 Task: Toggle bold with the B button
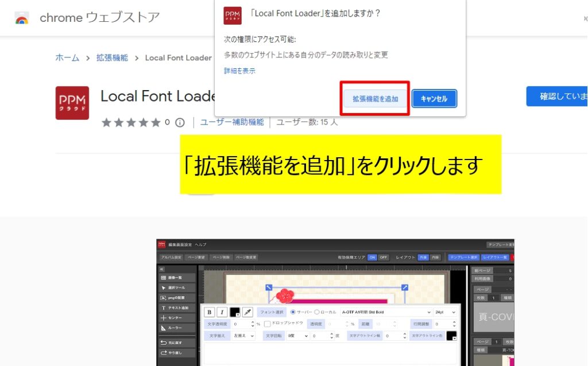click(x=210, y=312)
